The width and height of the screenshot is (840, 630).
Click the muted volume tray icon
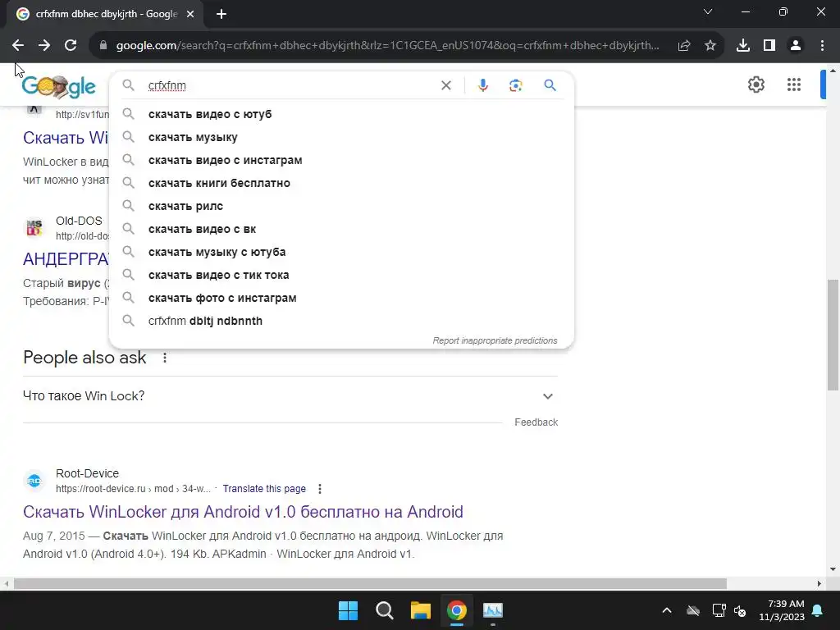click(x=741, y=610)
